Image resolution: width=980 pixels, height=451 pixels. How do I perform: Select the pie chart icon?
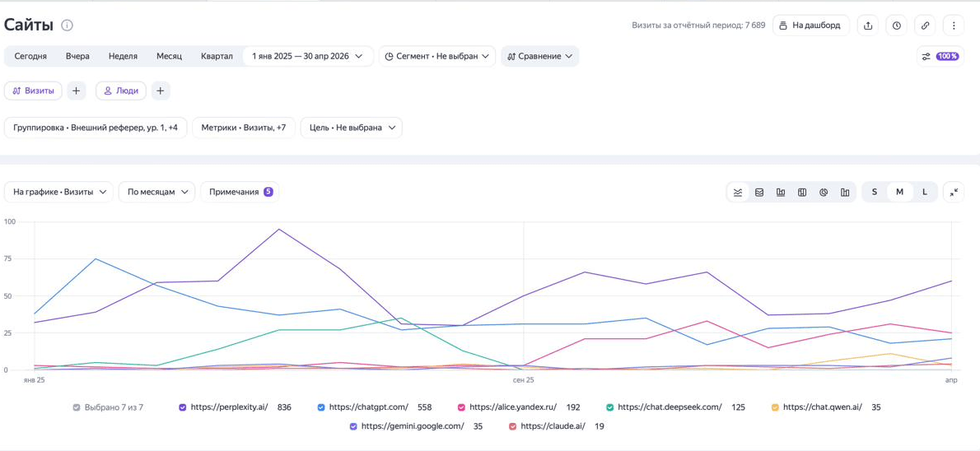pos(824,193)
